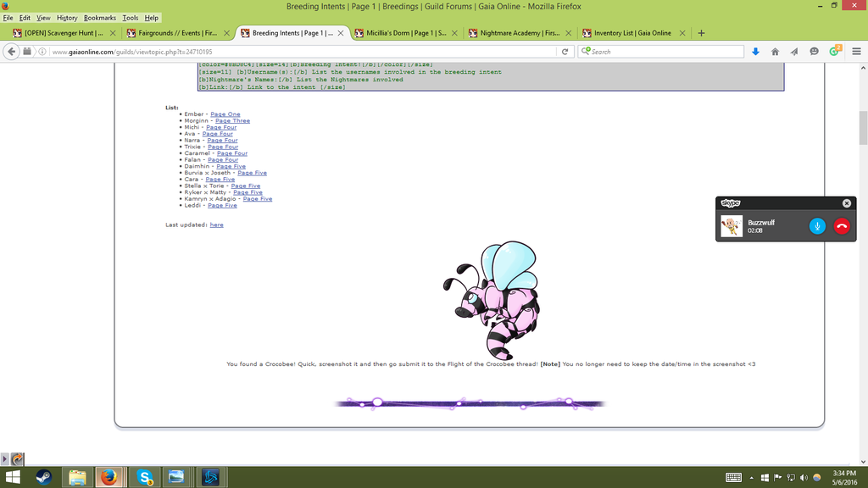868x488 pixels.
Task: Open the photo viewer taskbar icon
Action: click(176, 477)
